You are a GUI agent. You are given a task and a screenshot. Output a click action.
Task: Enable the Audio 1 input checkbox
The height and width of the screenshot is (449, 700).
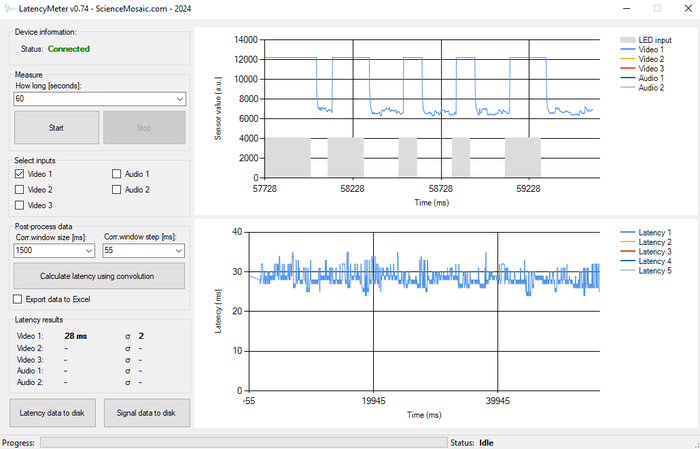(x=117, y=174)
